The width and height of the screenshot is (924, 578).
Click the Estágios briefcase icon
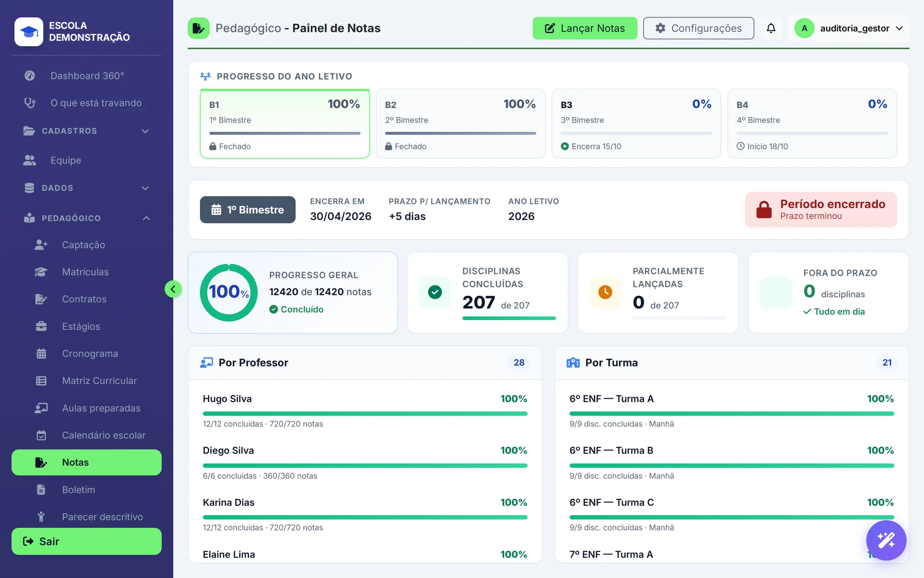coord(41,326)
